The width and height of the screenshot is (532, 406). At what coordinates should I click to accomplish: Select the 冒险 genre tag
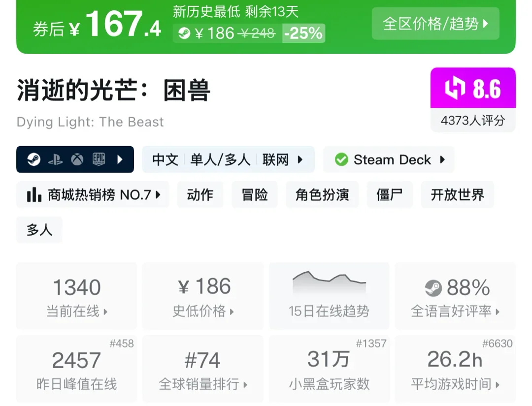coord(255,194)
